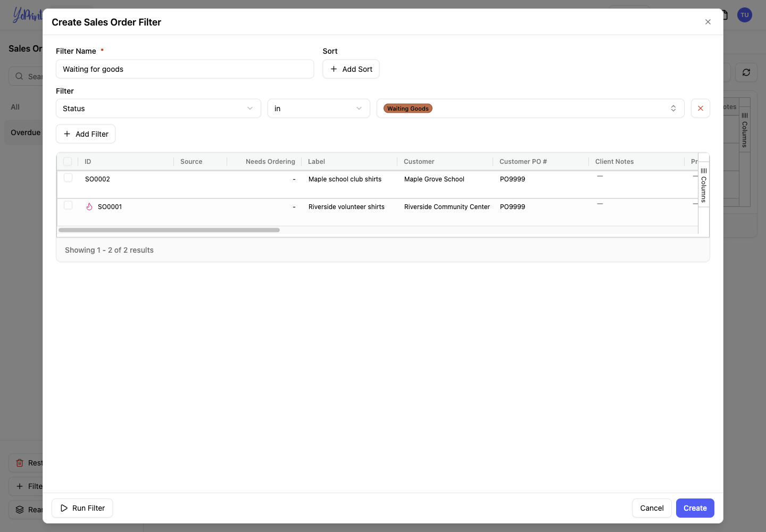Viewport: 766px width, 532px height.
Task: Click the refresh icon behind the dialog
Action: click(x=746, y=72)
